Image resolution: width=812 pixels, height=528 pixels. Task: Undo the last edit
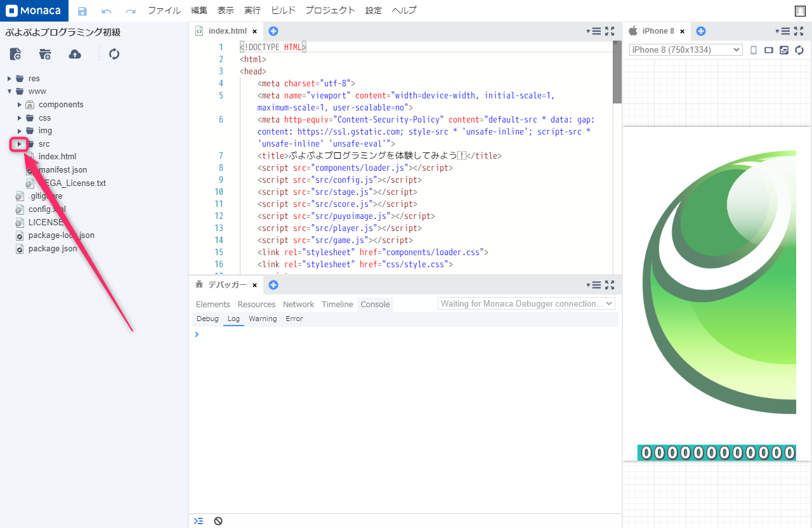click(107, 11)
